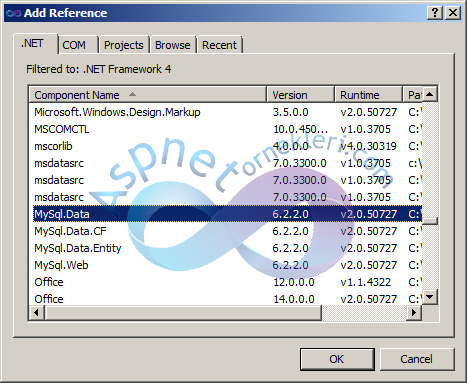The height and width of the screenshot is (383, 467).
Task: Click the Cancel button
Action: (417, 359)
